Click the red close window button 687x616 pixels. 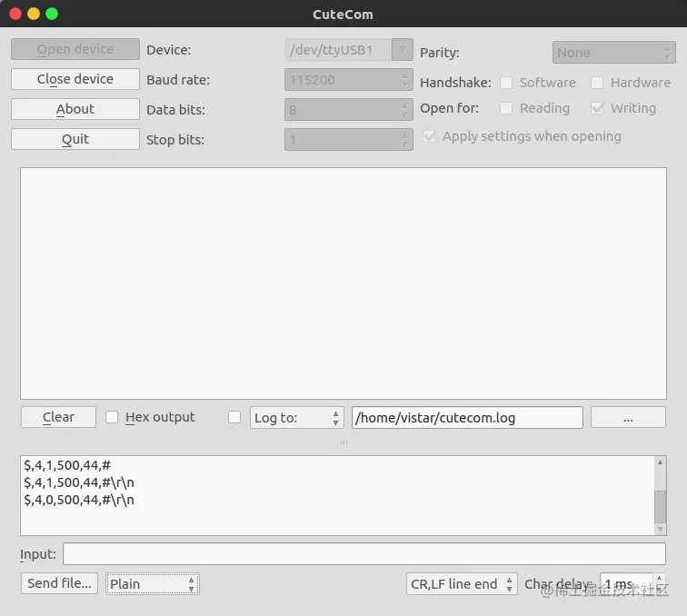pyautogui.click(x=15, y=14)
